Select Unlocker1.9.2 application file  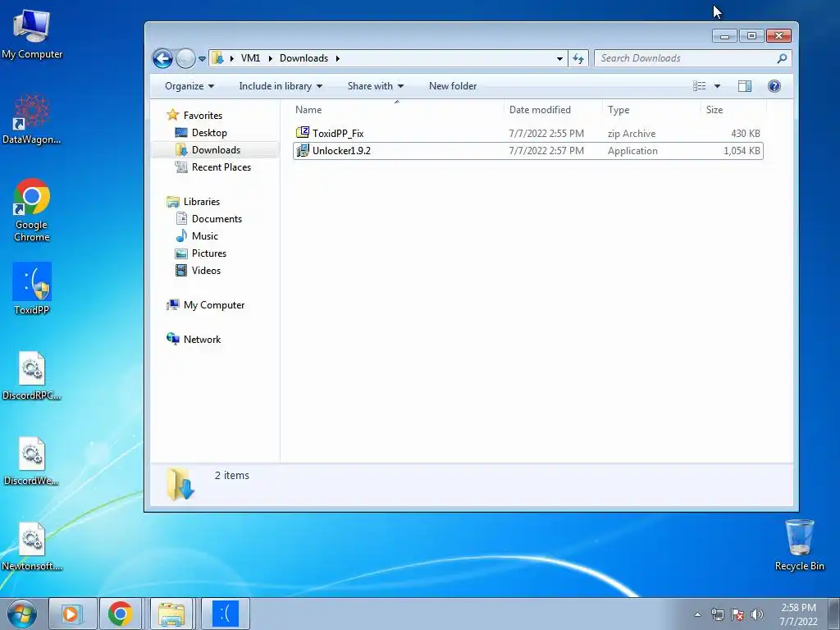[527, 151]
